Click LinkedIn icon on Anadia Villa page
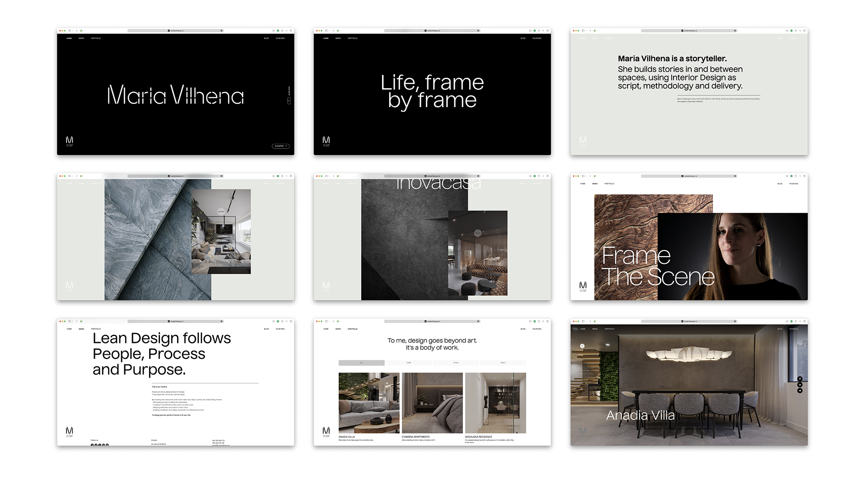 pyautogui.click(x=800, y=385)
